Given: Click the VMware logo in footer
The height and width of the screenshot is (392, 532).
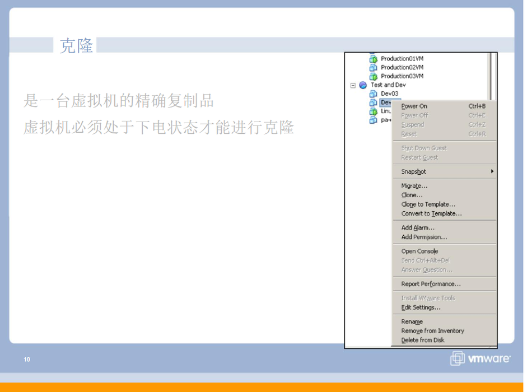Looking at the screenshot, I should (x=480, y=358).
